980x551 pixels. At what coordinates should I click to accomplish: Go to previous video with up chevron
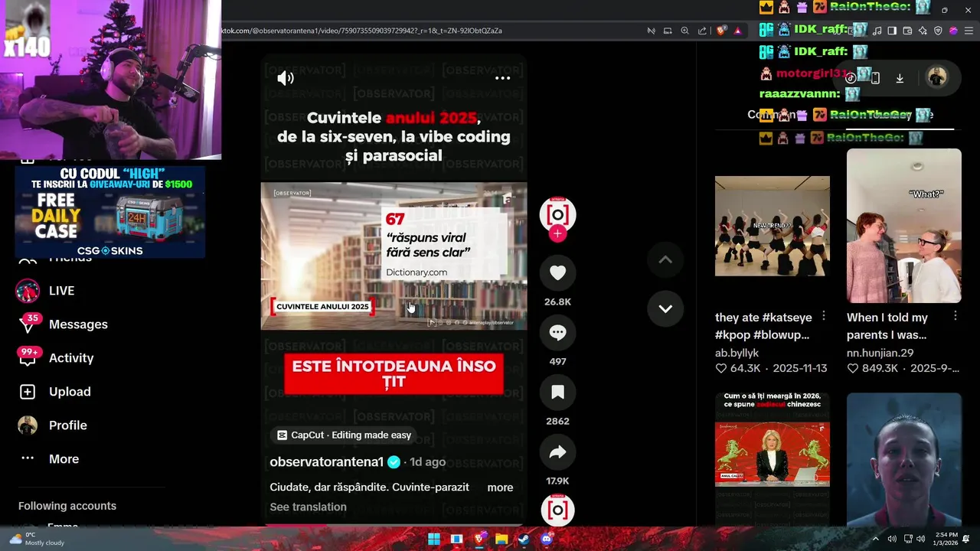665,259
